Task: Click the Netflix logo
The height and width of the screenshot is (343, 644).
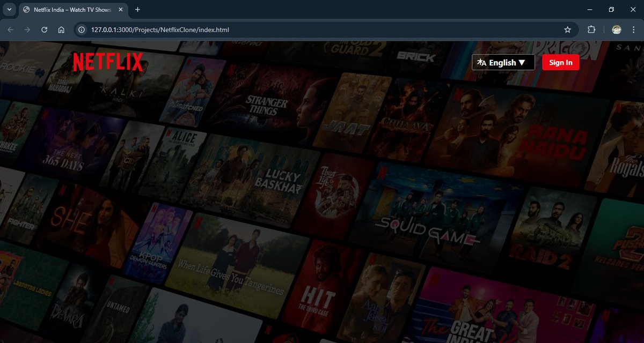Action: click(108, 62)
